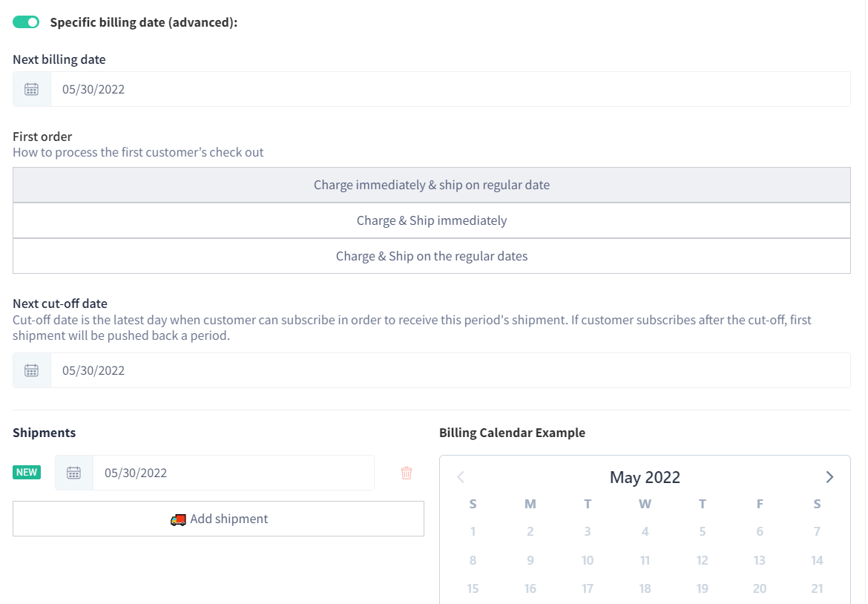The height and width of the screenshot is (604, 868).
Task: Pick day 1 in the May calendar
Action: tap(473, 531)
